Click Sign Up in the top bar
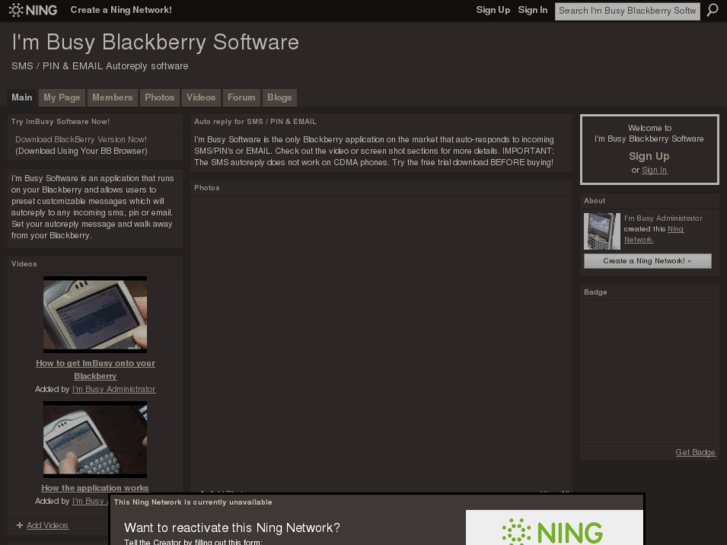The width and height of the screenshot is (727, 545). [493, 10]
